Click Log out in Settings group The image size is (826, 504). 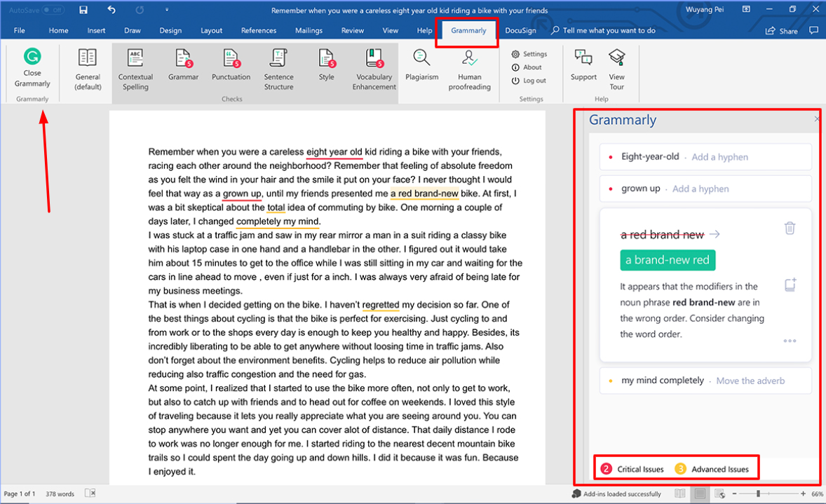pyautogui.click(x=529, y=81)
